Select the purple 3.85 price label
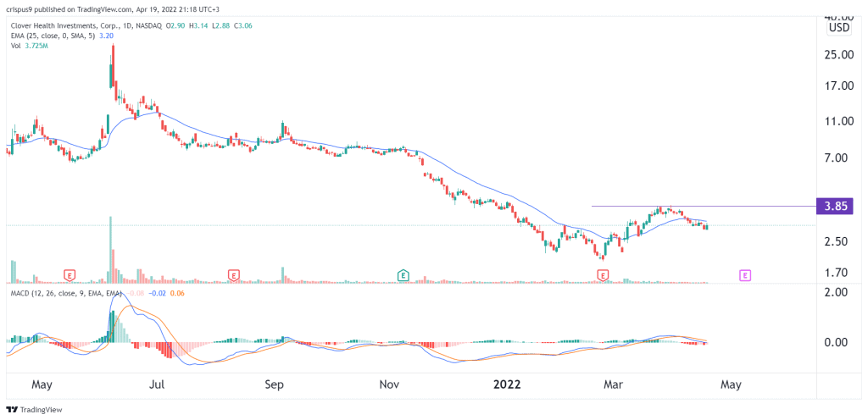 pyautogui.click(x=835, y=206)
